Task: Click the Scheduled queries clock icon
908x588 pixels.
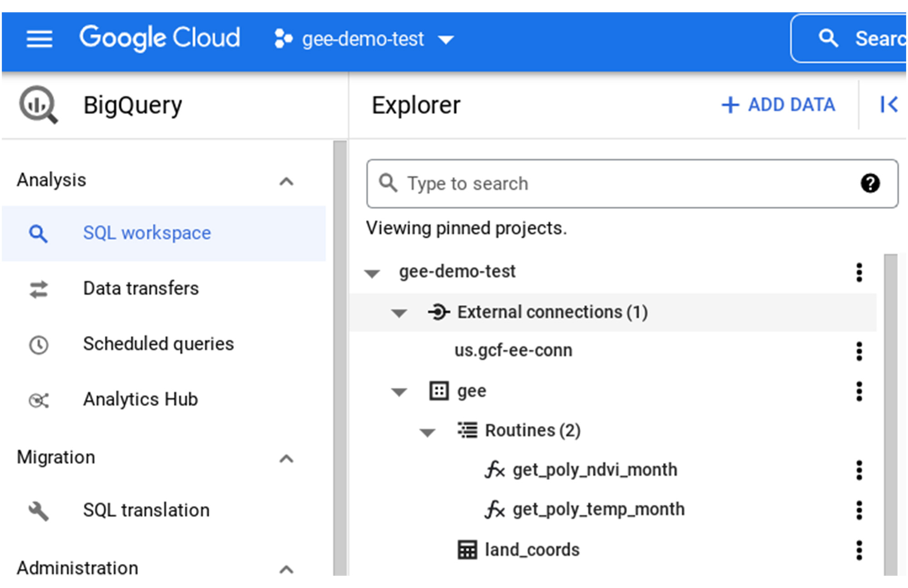Action: click(39, 345)
